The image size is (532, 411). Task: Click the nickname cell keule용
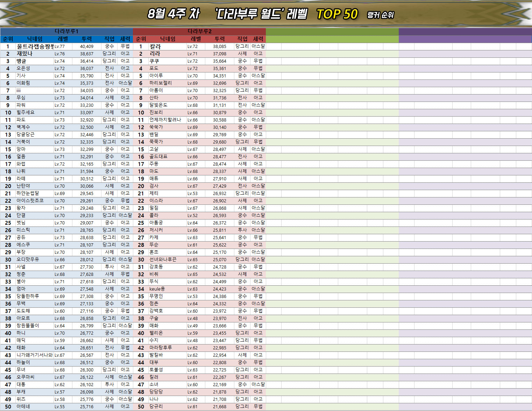point(157,289)
